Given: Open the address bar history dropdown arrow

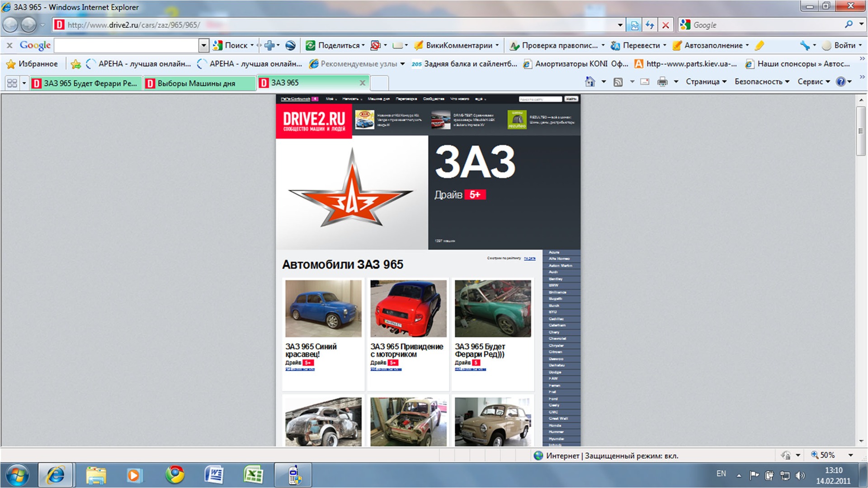Looking at the screenshot, I should (x=620, y=25).
